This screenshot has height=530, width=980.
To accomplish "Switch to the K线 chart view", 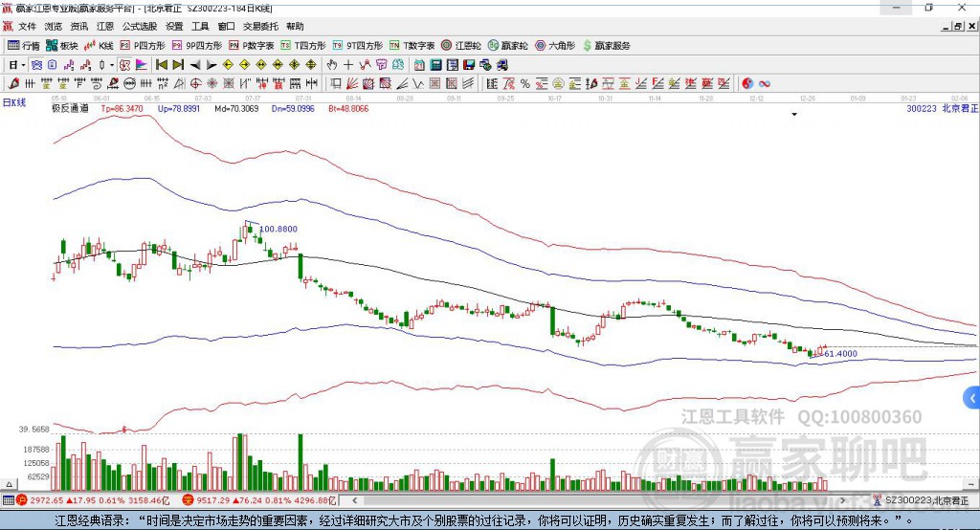I will (99, 46).
